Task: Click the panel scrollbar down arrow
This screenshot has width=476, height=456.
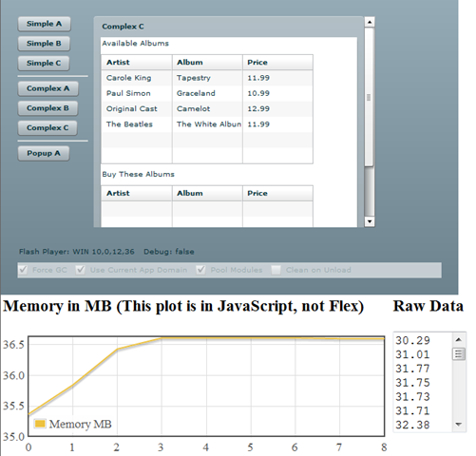Action: (370, 221)
